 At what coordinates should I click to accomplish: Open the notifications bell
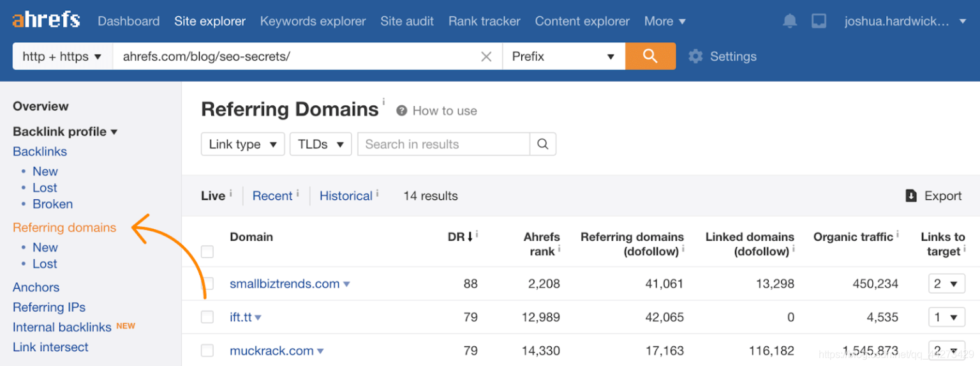point(790,21)
